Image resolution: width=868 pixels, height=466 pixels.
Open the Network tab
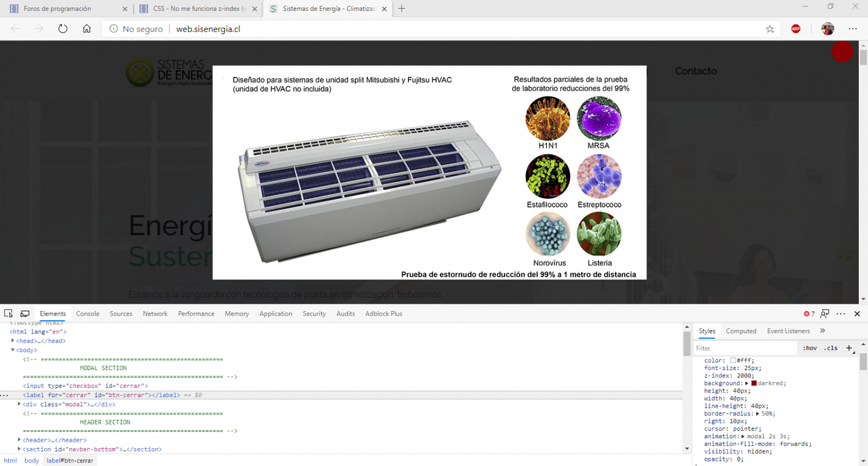155,313
